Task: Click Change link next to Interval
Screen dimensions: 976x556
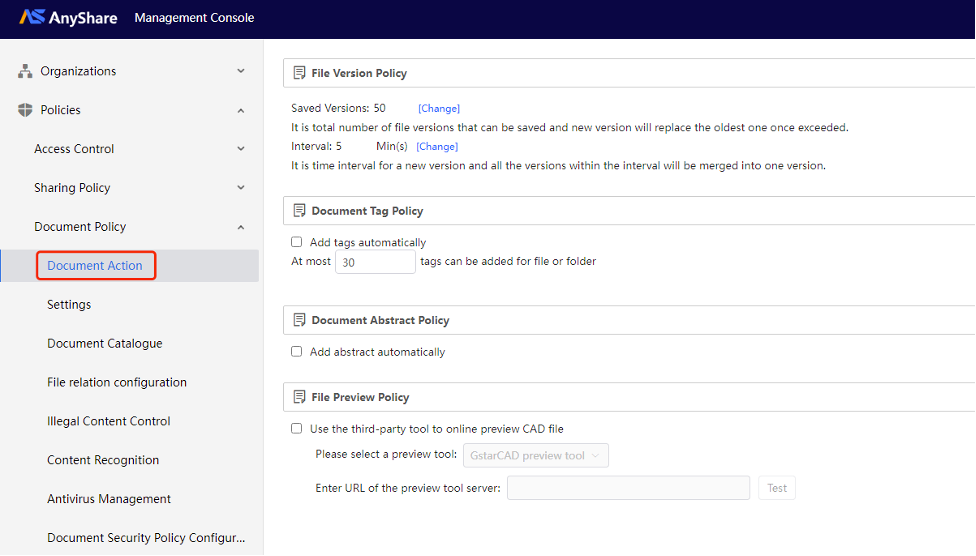Action: point(437,146)
